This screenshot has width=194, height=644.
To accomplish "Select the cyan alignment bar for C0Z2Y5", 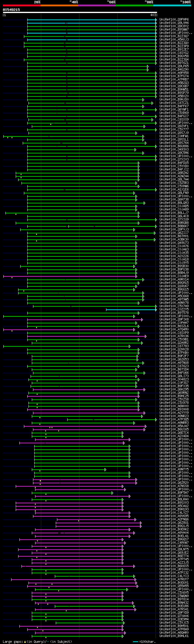I will point(131,310).
